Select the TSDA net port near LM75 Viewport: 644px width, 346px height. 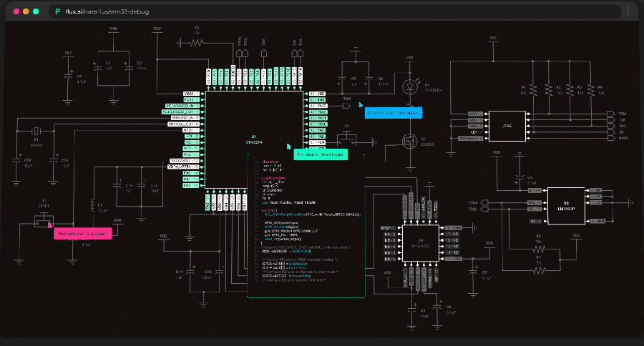pos(484,203)
